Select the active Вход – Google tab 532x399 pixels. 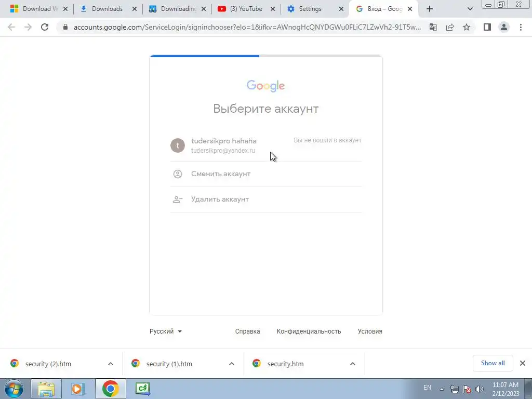383,9
